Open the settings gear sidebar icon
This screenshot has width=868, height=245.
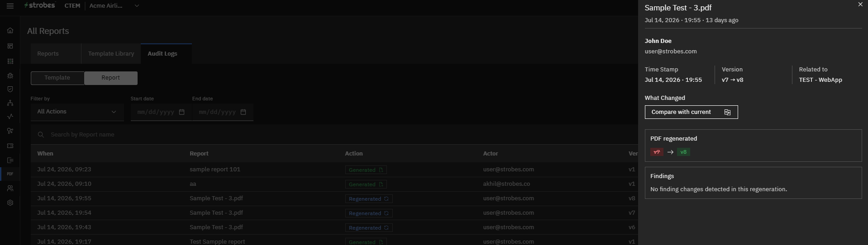(10, 203)
